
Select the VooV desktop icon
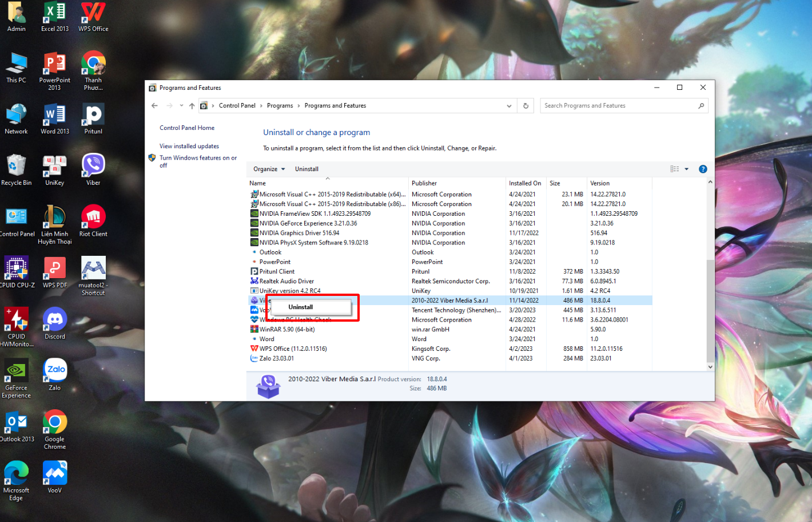pyautogui.click(x=55, y=478)
